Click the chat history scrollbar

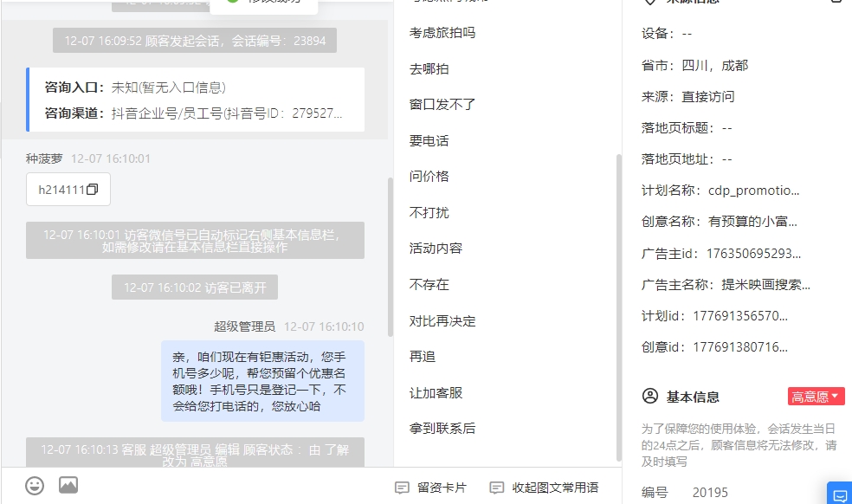[390, 257]
